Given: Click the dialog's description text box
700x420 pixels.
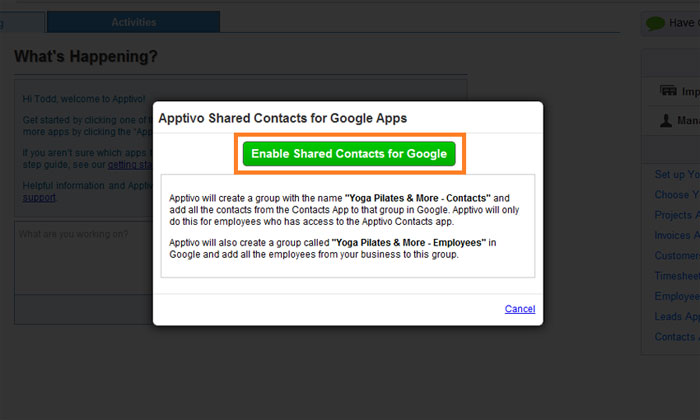Looking at the screenshot, I should [347, 225].
